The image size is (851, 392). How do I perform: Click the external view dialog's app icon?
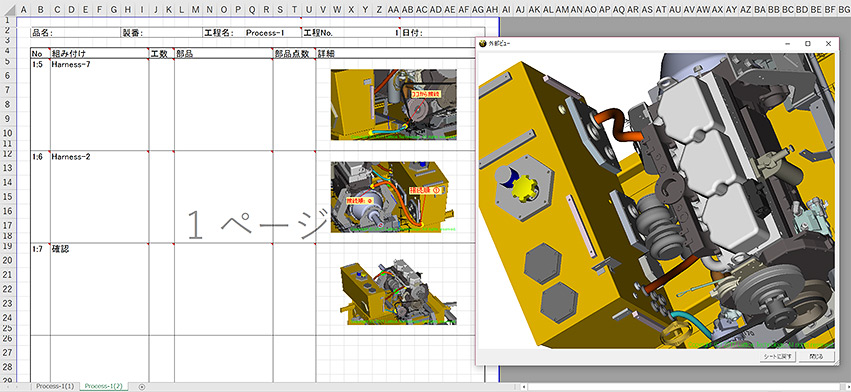(x=482, y=43)
